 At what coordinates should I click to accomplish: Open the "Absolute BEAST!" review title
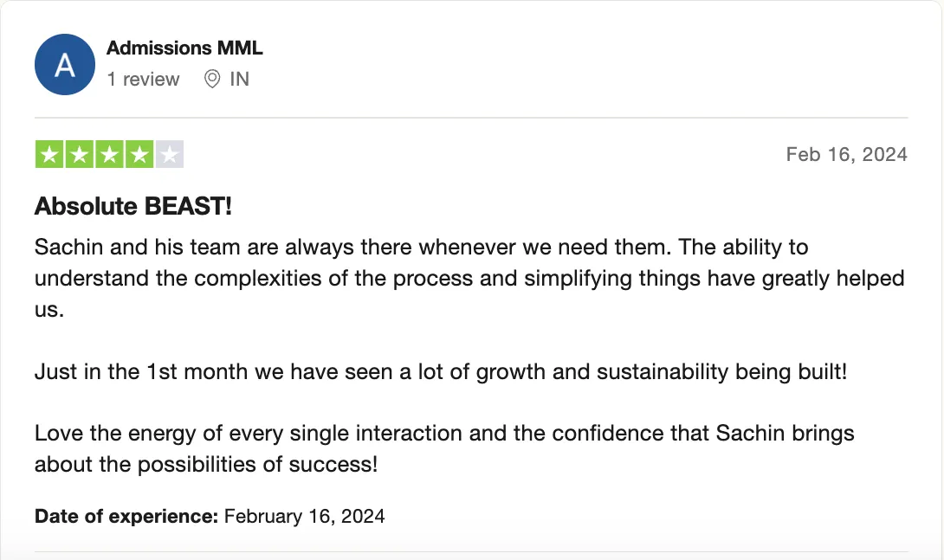click(x=133, y=207)
